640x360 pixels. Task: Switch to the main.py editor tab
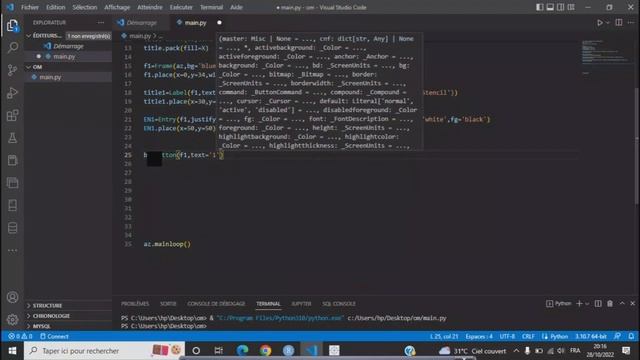coord(195,23)
